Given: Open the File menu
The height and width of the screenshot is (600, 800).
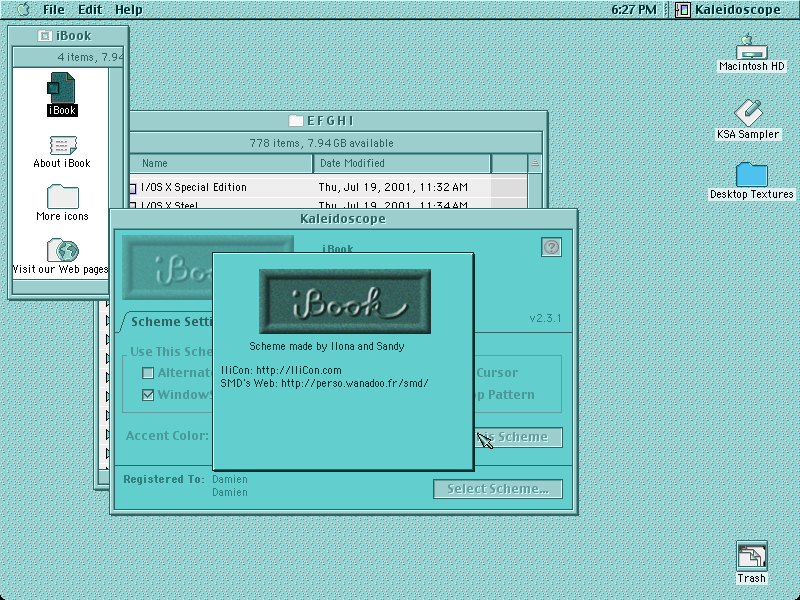Looking at the screenshot, I should click(x=54, y=10).
